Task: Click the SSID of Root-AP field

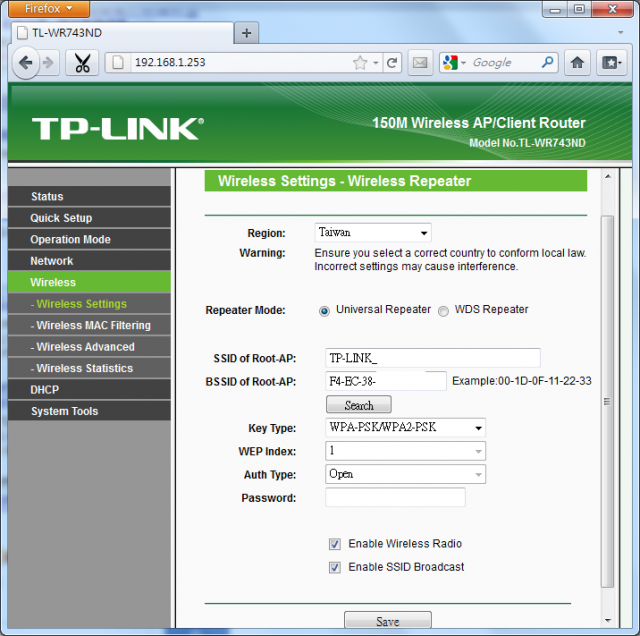Action: click(433, 358)
